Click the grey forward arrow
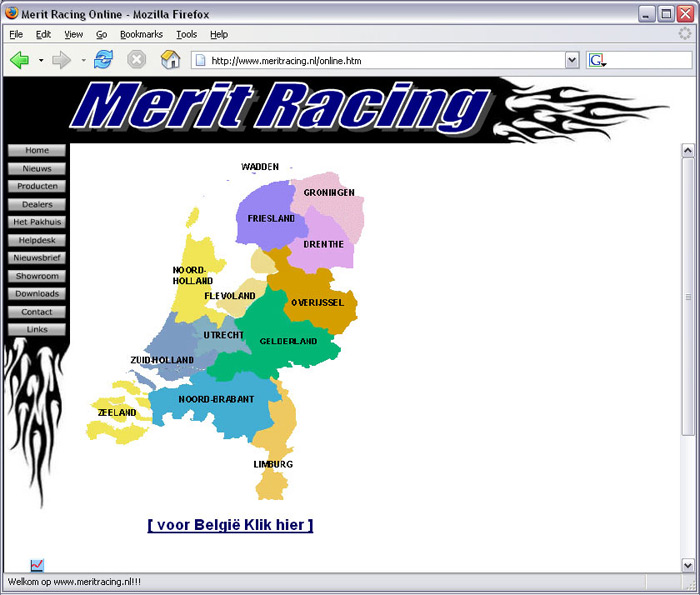This screenshot has height=595, width=700. coord(62,60)
